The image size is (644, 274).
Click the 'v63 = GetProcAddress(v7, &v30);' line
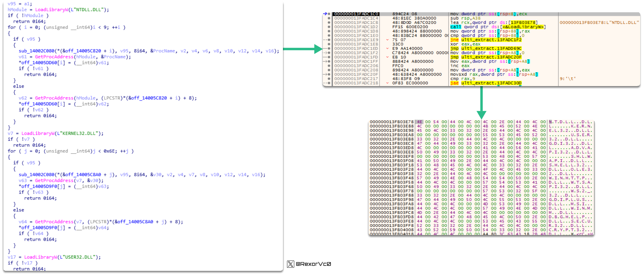pyautogui.click(x=61, y=181)
